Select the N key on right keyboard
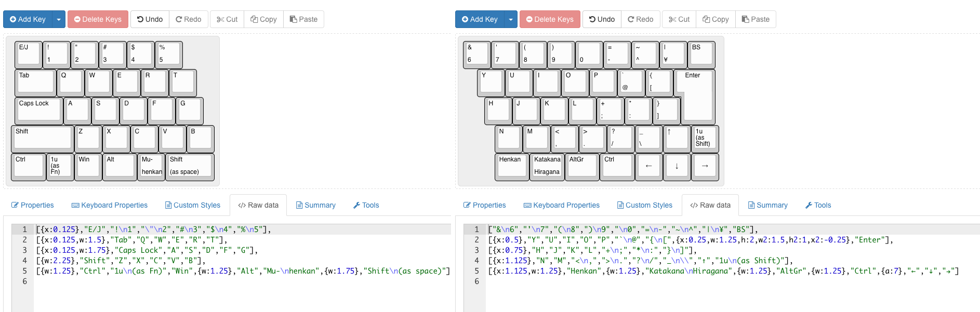The height and width of the screenshot is (312, 980). [508, 139]
